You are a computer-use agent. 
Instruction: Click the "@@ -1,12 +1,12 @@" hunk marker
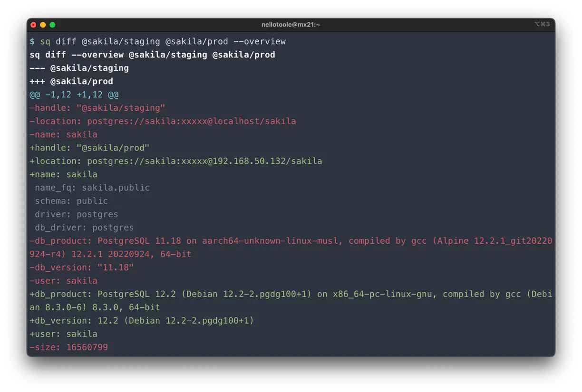[x=74, y=95]
